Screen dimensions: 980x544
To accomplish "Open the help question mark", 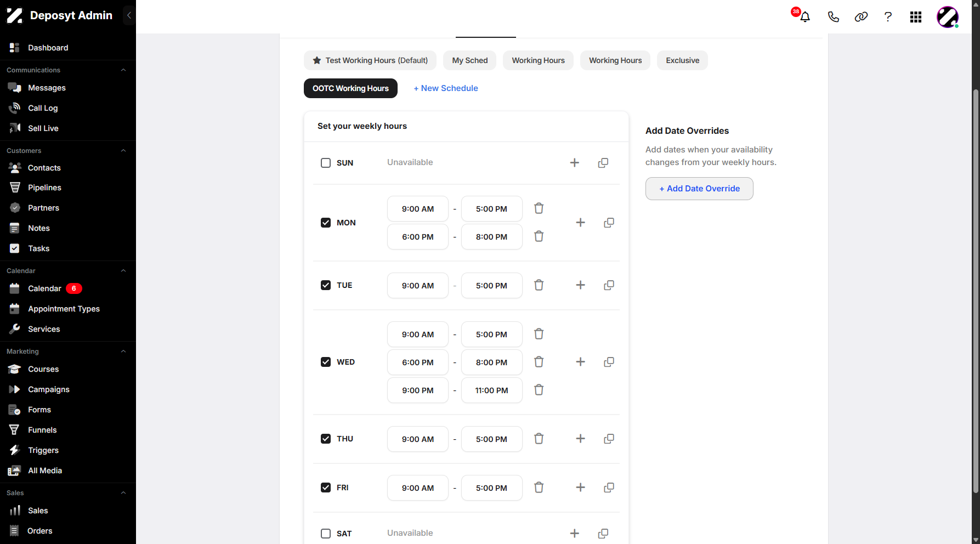I will pos(888,17).
